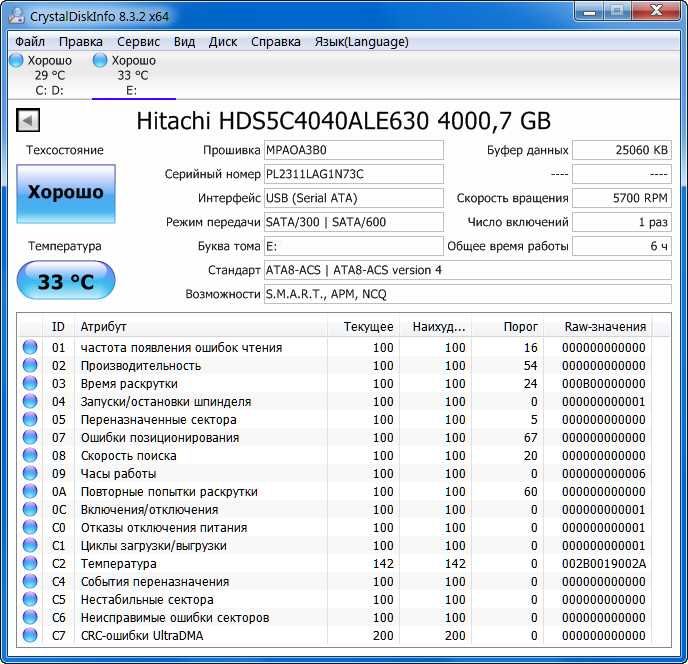Click the 33 °C temperature button
Image resolution: width=688 pixels, height=664 pixels.
[66, 281]
